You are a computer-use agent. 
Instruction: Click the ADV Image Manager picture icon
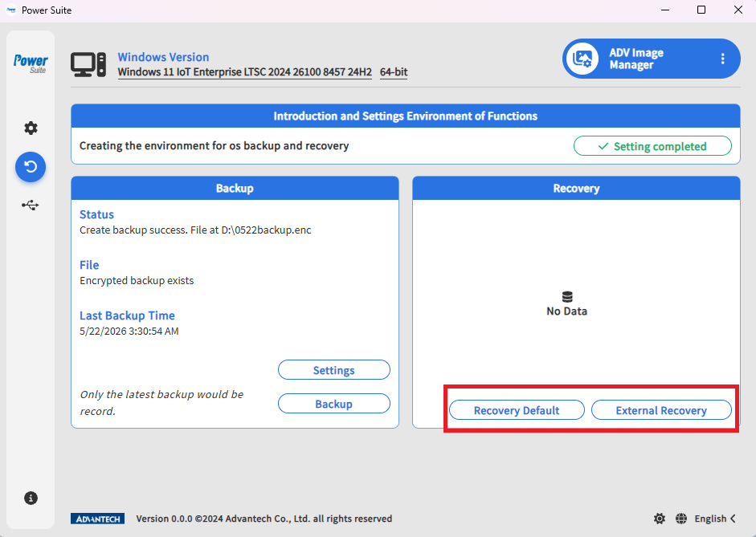[x=582, y=59]
